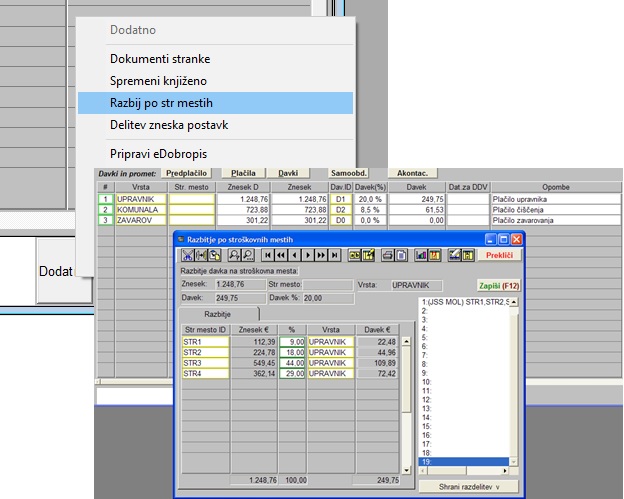Go to next record arrow
Screen dimensions: 624x499
[308, 255]
